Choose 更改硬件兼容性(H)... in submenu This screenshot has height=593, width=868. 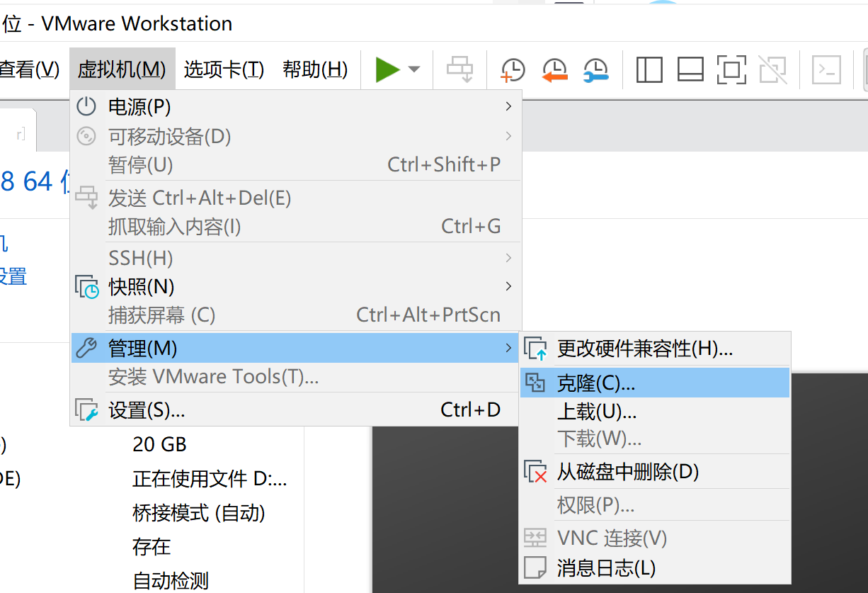pyautogui.click(x=654, y=349)
